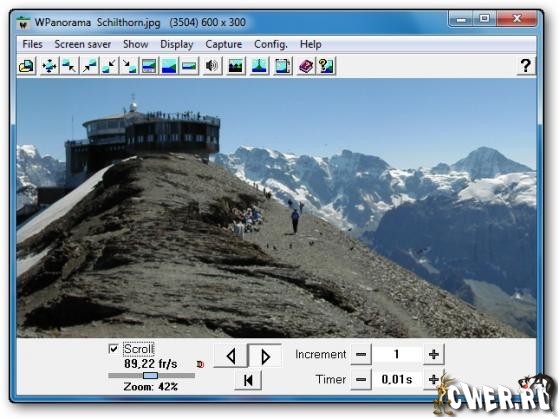Click the arrow pointing to upper-left corner icon
Image resolution: width=560 pixels, height=419 pixels.
[69, 66]
